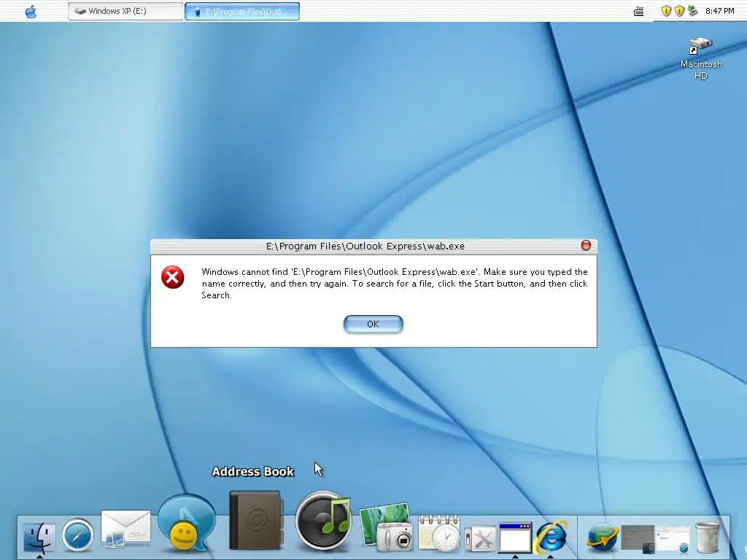Click the 'Windows cannot find' error message text
747x560 pixels.
395,284
